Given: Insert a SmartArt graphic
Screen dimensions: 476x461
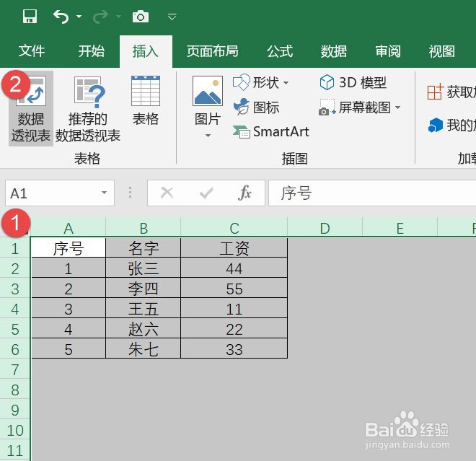Looking at the screenshot, I should pyautogui.click(x=270, y=132).
